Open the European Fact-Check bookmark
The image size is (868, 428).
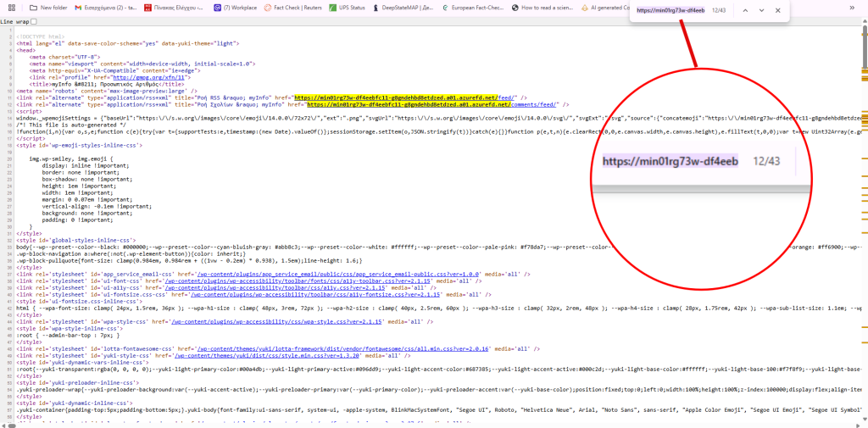tap(474, 8)
